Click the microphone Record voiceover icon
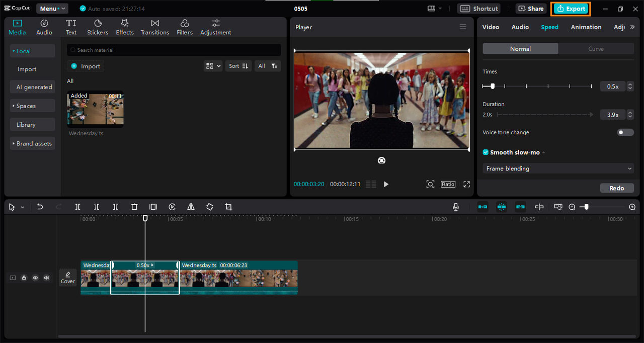Viewport: 644px width, 343px height. (x=456, y=207)
